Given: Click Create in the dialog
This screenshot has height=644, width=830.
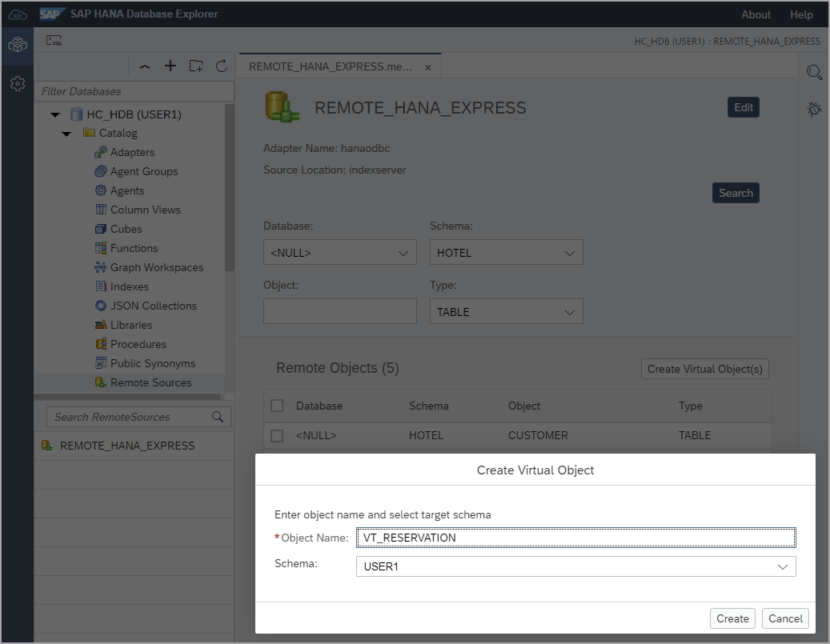Looking at the screenshot, I should (x=732, y=618).
